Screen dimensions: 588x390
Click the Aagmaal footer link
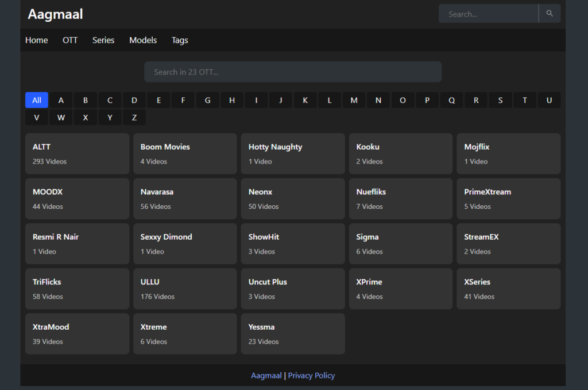266,376
